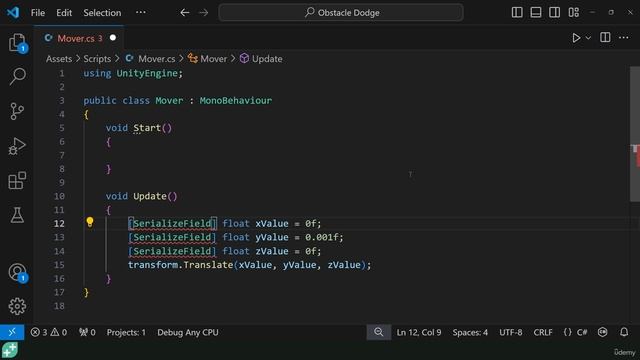
Task: Open the Search view
Action: point(18,76)
